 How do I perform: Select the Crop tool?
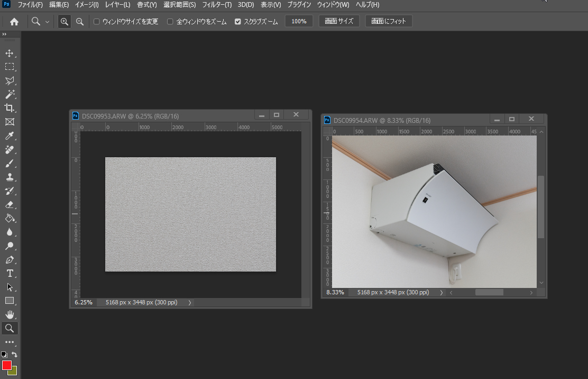(x=10, y=108)
